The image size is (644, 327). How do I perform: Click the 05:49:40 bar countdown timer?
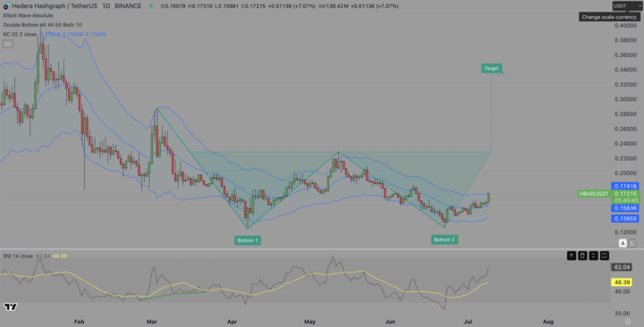tap(625, 200)
